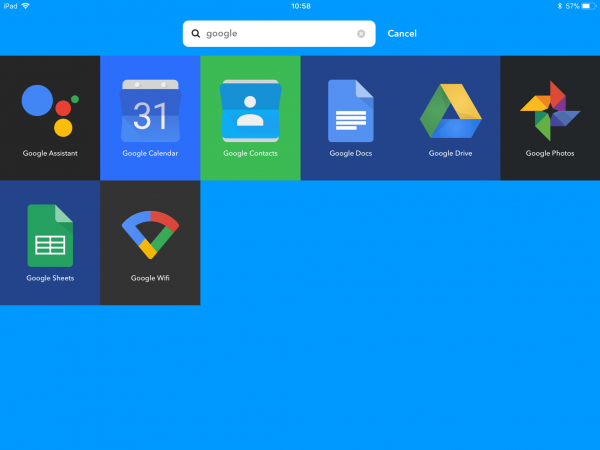Tap the 57% battery percentage text
This screenshot has height=450, width=600.
(x=572, y=6)
